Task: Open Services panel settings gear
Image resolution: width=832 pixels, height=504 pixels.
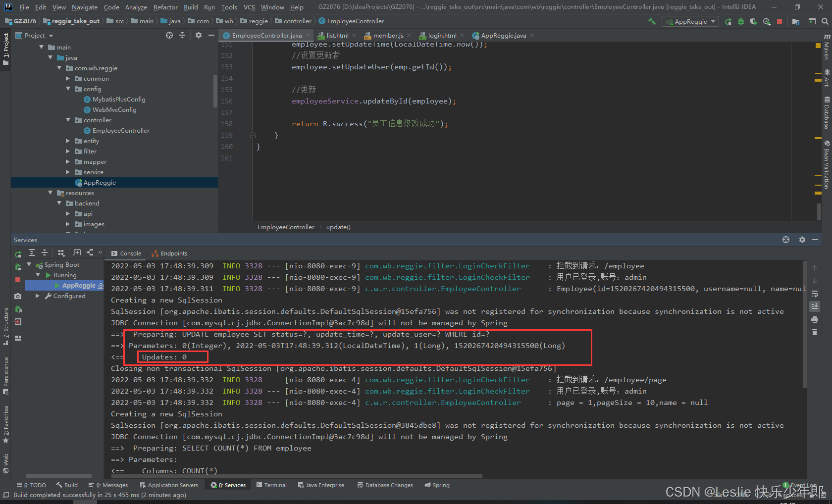Action: tap(802, 240)
